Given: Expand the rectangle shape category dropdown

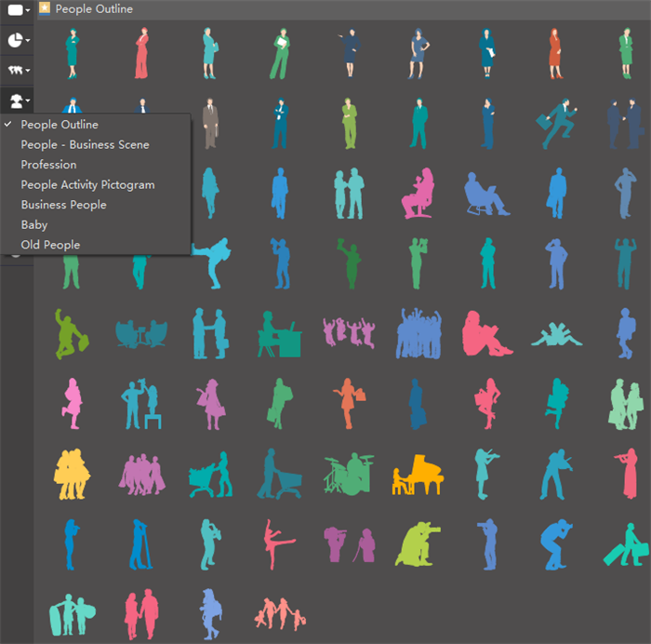Looking at the screenshot, I should pyautogui.click(x=18, y=10).
